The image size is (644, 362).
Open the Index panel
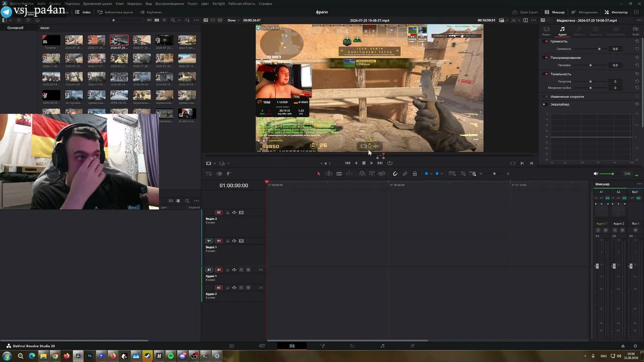point(83,12)
